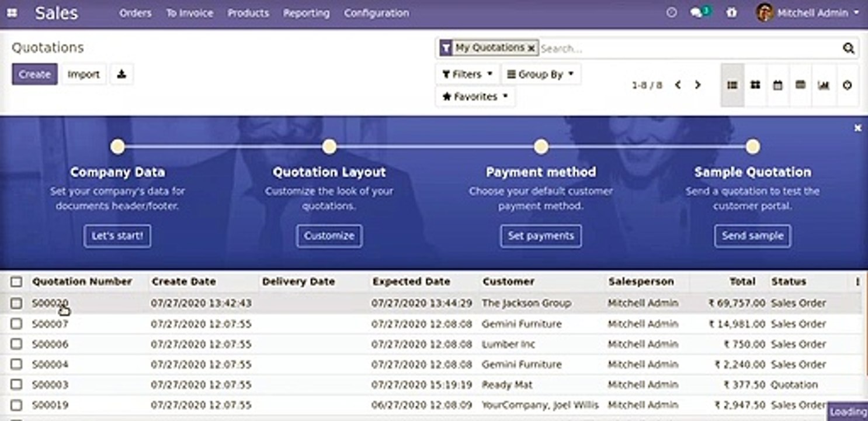This screenshot has height=421, width=868.
Task: Sort by Total column header
Action: [x=742, y=282]
